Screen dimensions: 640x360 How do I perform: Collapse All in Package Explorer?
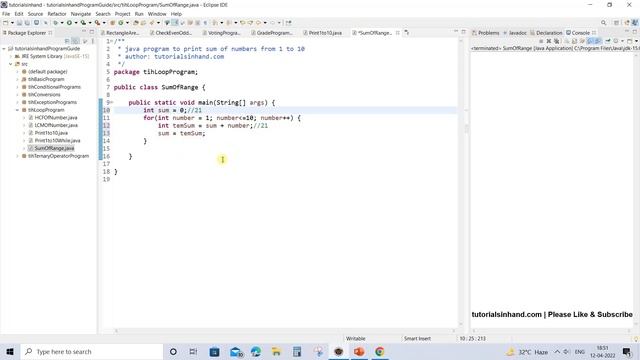tap(67, 41)
